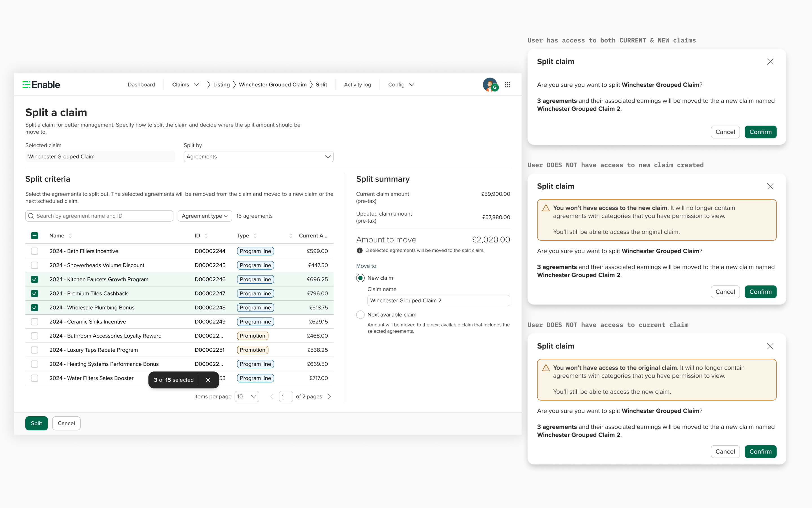Go to the next page arrow
The width and height of the screenshot is (812, 508).
coord(330,397)
